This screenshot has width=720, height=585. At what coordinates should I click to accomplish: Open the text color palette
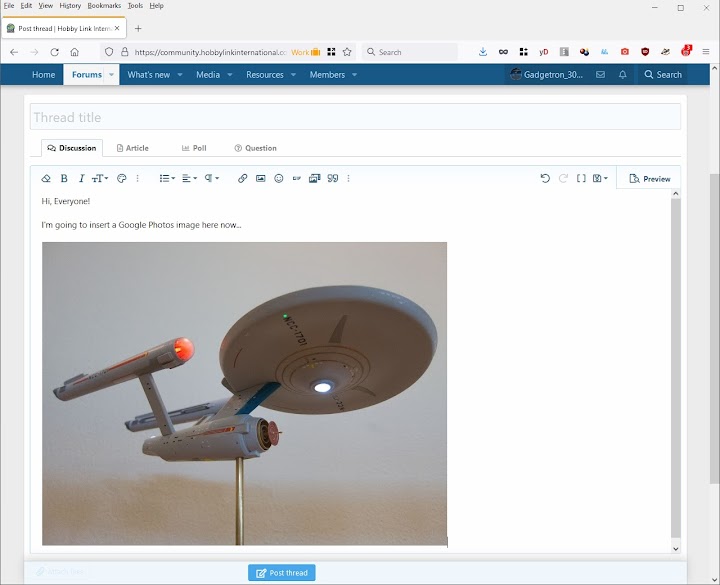(122, 179)
